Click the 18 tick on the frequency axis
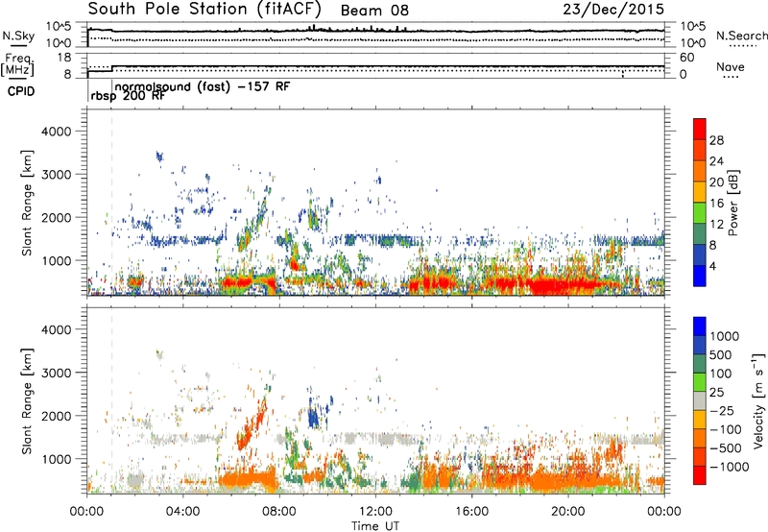Screen dimensions: 768x532 point(64,58)
